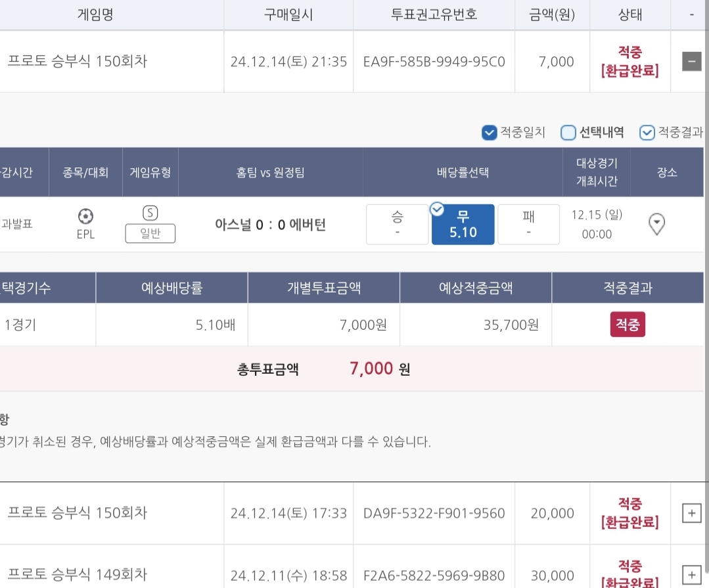Click ticket number EA9F-585B-9949-95C0
Viewport: 709px width, 588px height.
coord(434,62)
